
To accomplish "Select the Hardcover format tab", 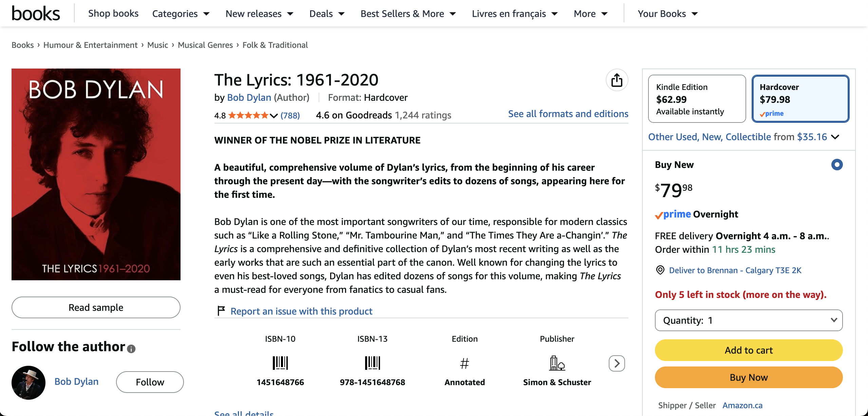I will [801, 99].
